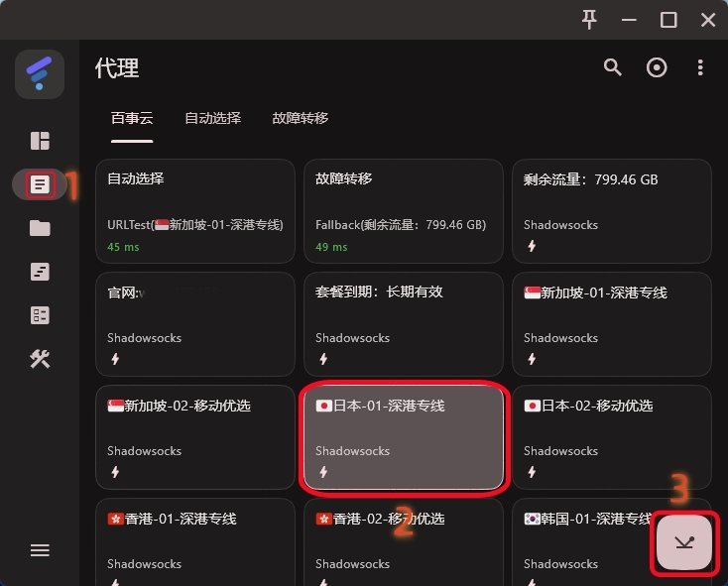Expand sidebar with hamburger menu icon
This screenshot has height=586, width=728.
coord(40,550)
